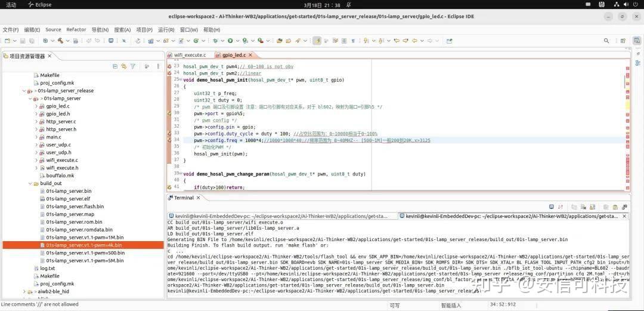The height and width of the screenshot is (311, 644).
Task: Click the Debug bug toolbar icon
Action: click(215, 41)
